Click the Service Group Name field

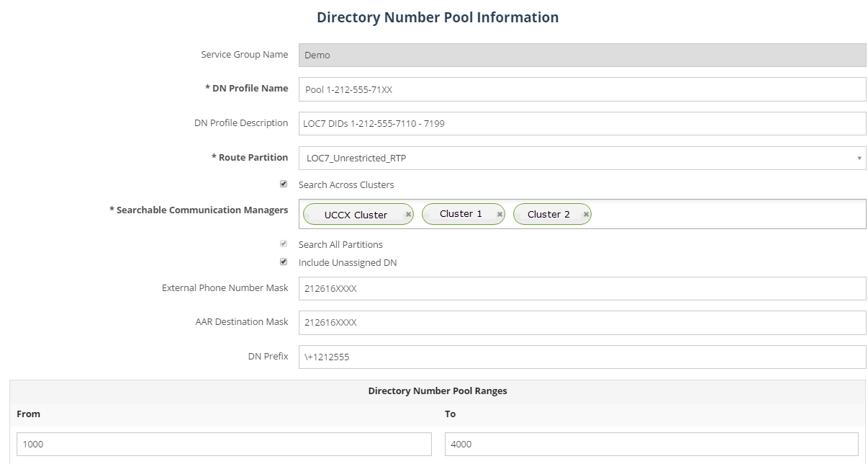(x=582, y=55)
